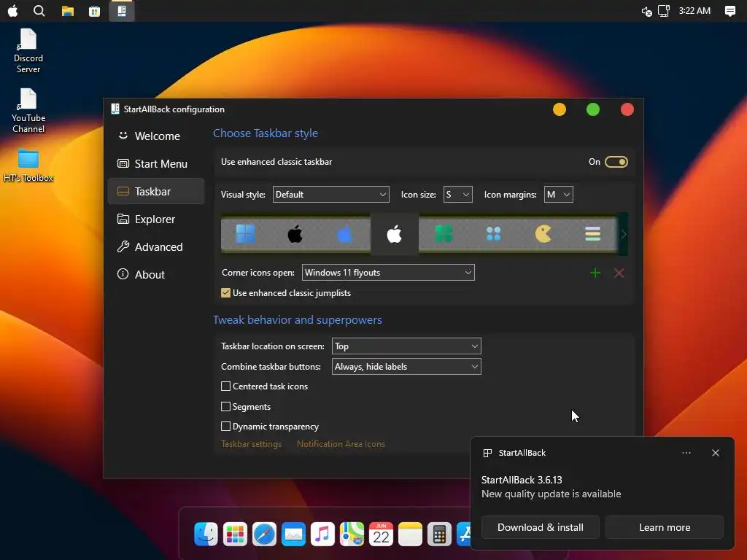This screenshot has height=560, width=747.
Task: Enable the Segments checkbox
Action: [226, 407]
